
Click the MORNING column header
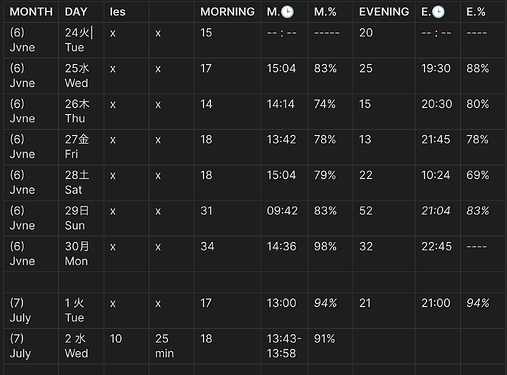[x=227, y=12]
